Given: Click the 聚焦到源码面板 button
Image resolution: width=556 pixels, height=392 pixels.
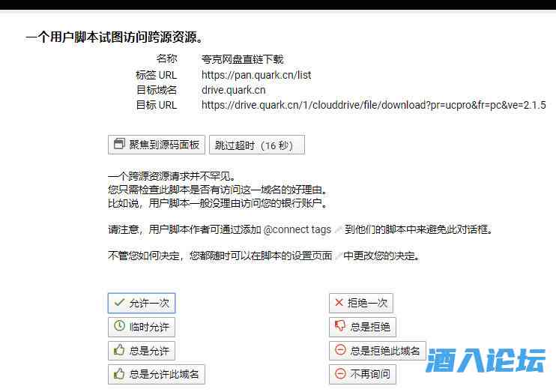Looking at the screenshot, I should tap(157, 145).
